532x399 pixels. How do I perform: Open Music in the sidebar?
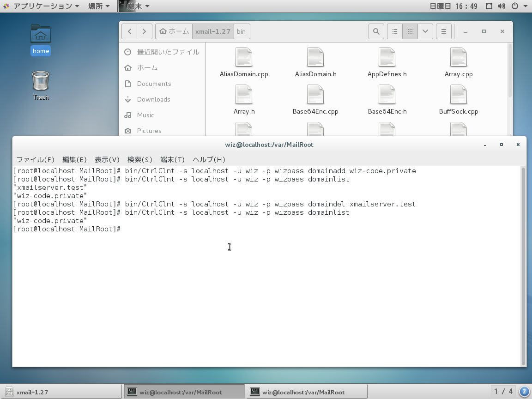(x=162, y=115)
